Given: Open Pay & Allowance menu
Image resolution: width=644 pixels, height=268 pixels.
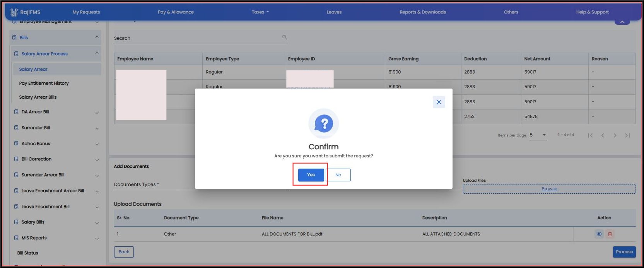Looking at the screenshot, I should [176, 12].
